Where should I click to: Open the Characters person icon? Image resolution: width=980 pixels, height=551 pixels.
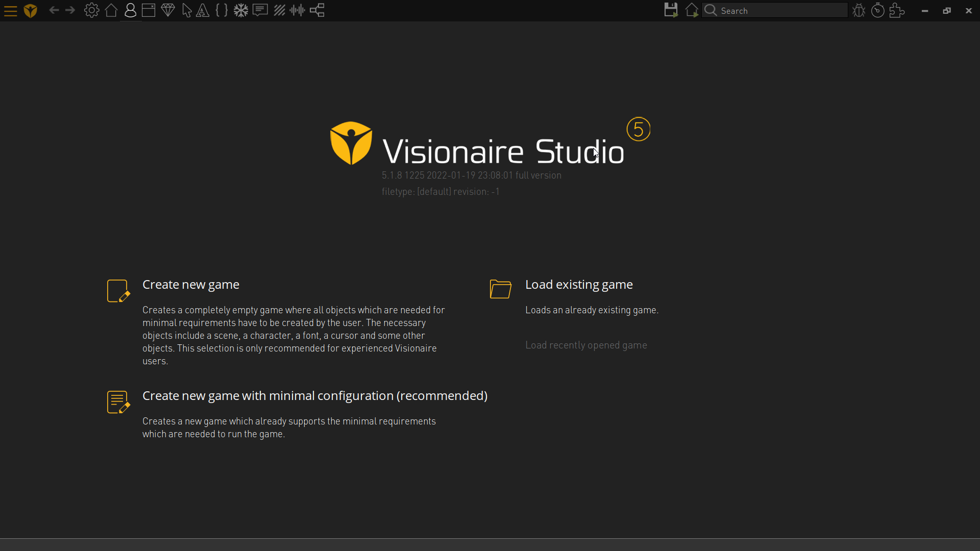(130, 10)
